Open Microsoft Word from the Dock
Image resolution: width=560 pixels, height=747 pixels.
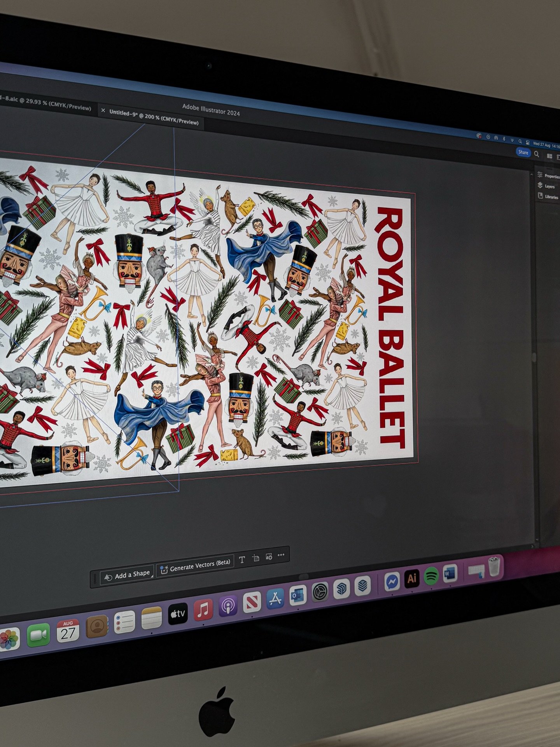pos(450,573)
